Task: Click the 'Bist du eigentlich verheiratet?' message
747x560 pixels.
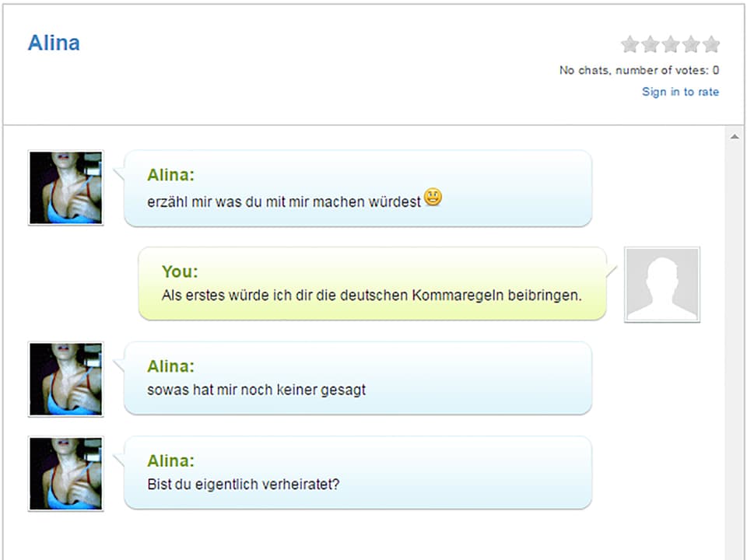Action: click(244, 484)
